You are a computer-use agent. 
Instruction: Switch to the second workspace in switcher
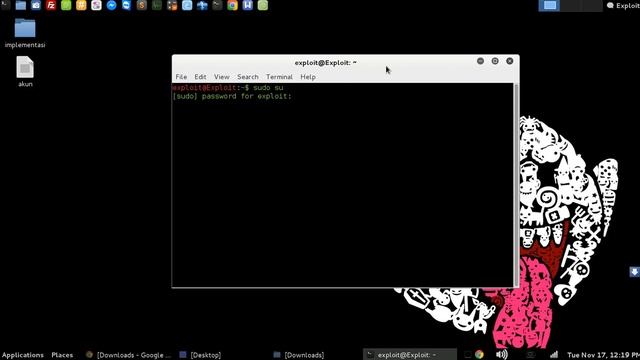pos(571,5)
